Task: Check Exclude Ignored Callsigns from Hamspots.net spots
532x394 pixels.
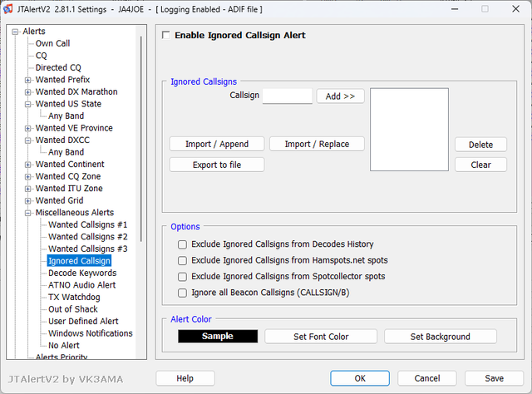Action: [x=183, y=261]
